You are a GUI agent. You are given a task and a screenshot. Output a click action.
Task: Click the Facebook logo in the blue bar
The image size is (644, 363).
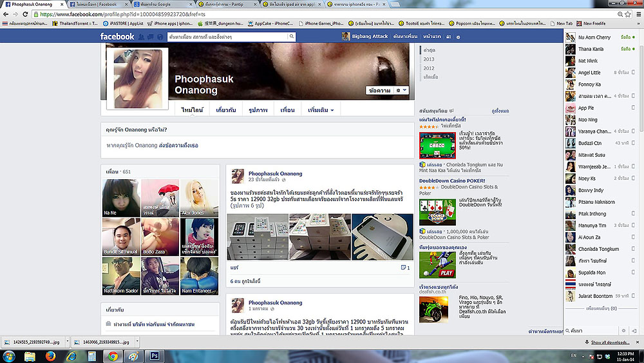point(117,37)
